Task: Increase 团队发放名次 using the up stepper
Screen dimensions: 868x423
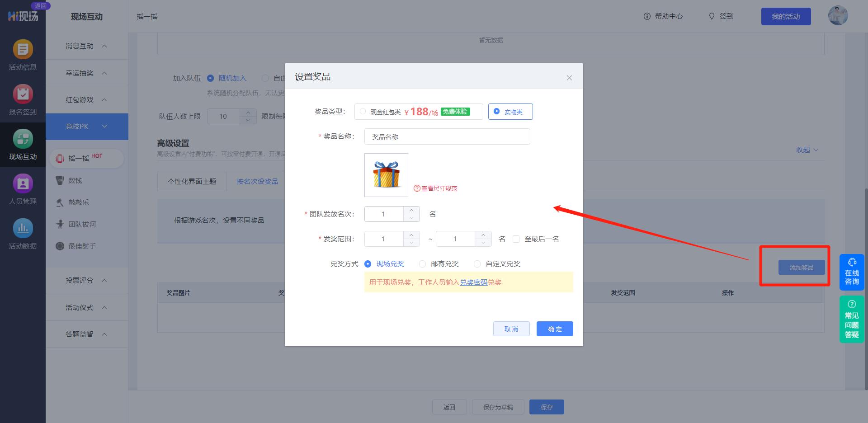Action: [411, 210]
